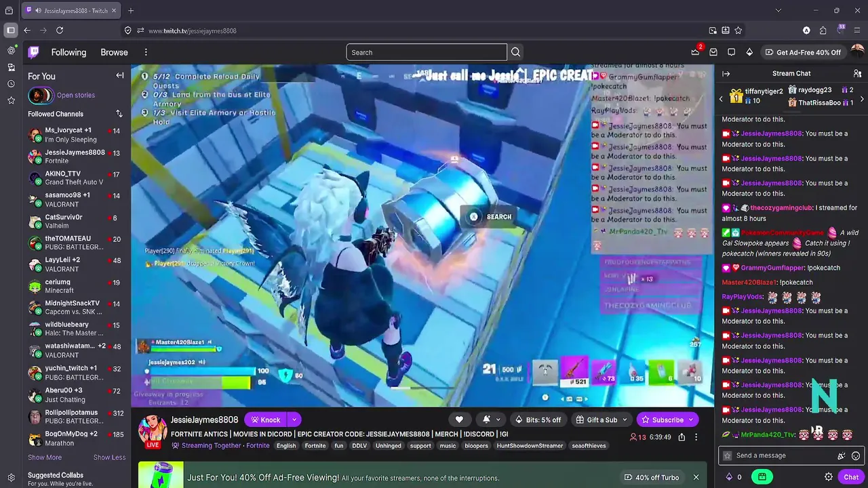
Task: Expand the Knock button dropdown arrow
Action: pyautogui.click(x=294, y=420)
